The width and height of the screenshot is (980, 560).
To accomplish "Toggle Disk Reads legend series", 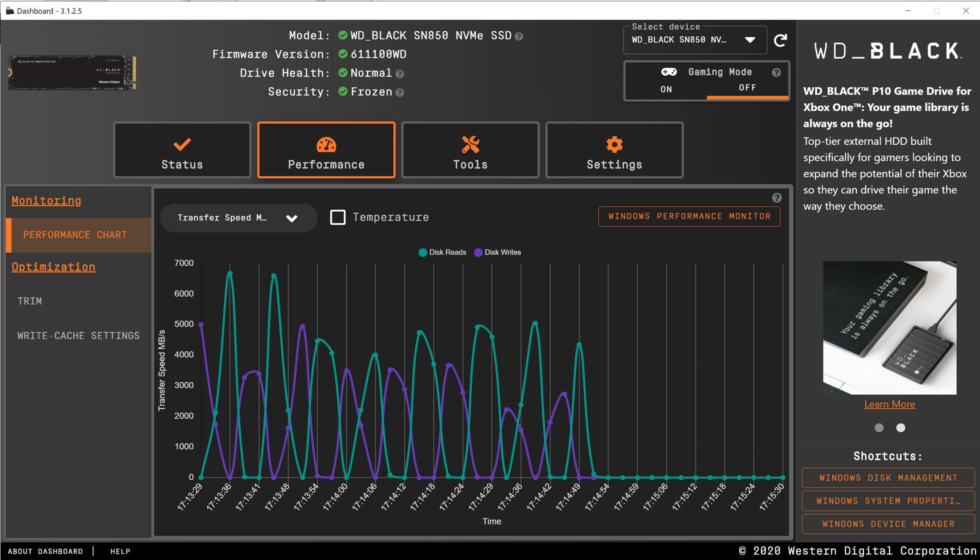I will (442, 252).
